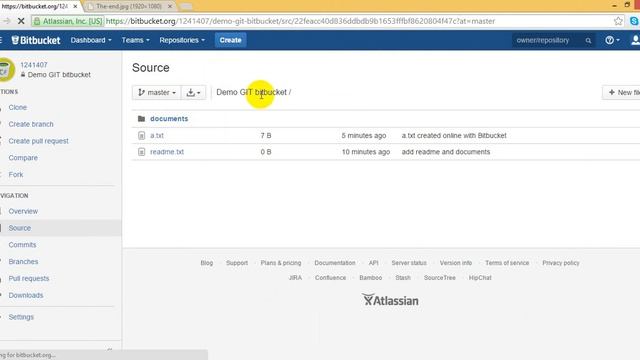Click the readme.txt file icon
The width and height of the screenshot is (640, 360).
click(141, 152)
